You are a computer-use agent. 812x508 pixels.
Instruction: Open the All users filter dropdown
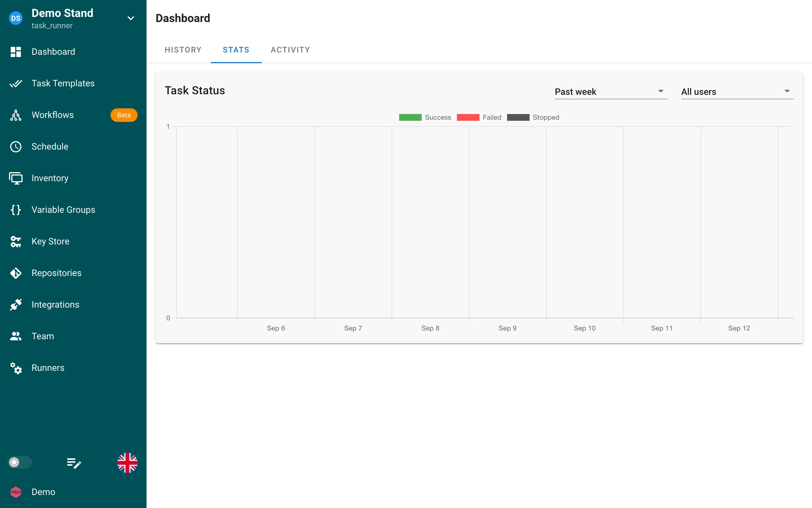tap(737, 91)
